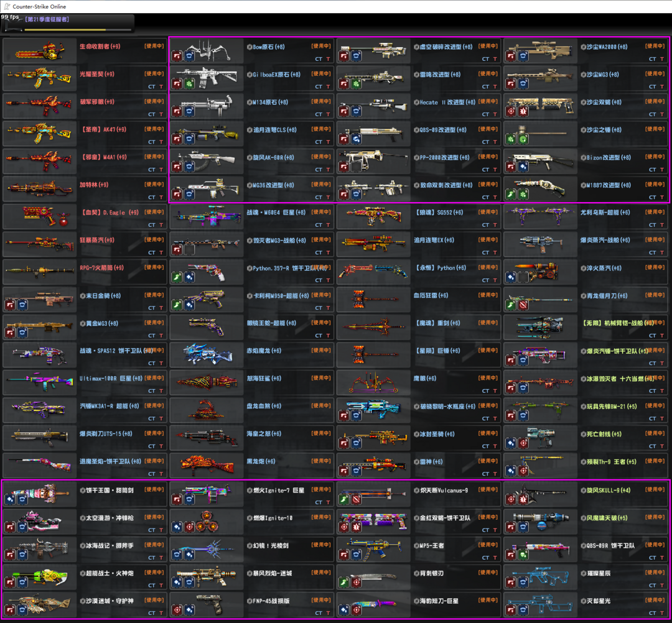Click the CT marker on 【圣帝】AK47 row

point(152,142)
